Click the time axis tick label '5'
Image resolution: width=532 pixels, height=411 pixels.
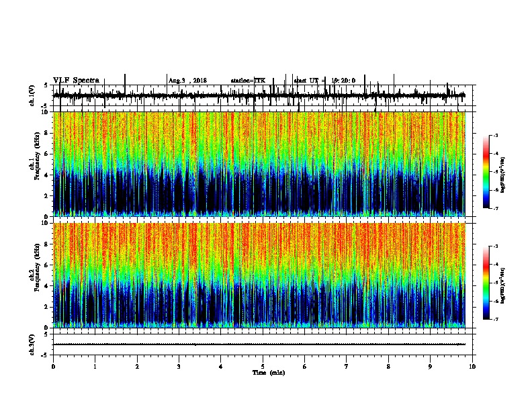pyautogui.click(x=263, y=367)
